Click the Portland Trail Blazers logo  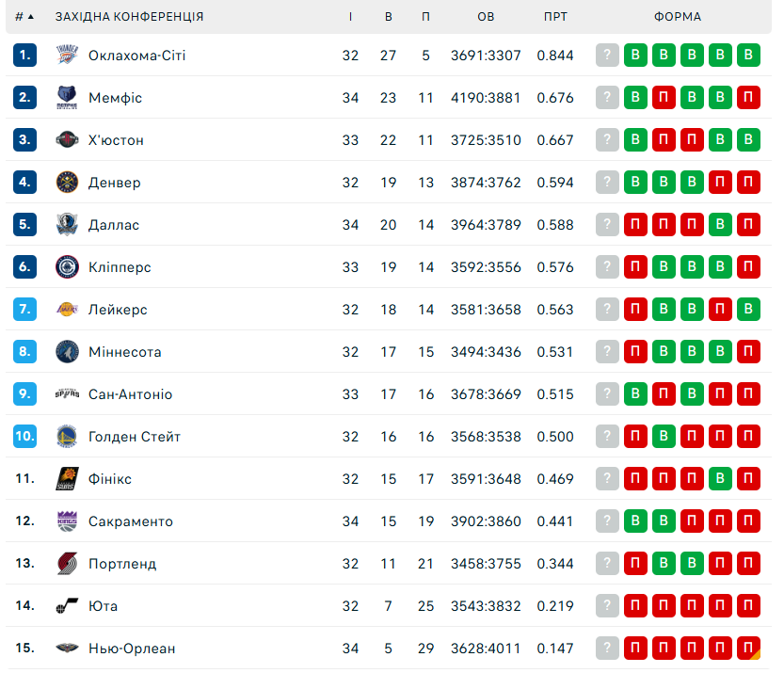[67, 564]
